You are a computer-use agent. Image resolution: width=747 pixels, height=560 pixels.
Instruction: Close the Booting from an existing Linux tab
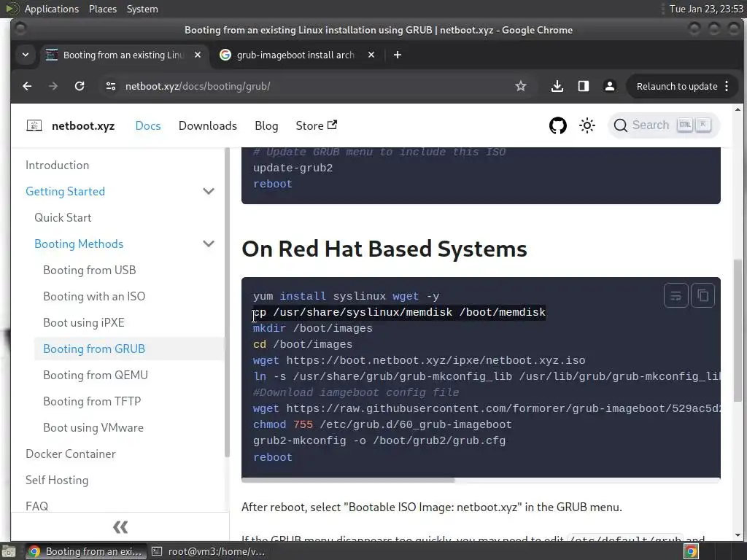point(197,55)
